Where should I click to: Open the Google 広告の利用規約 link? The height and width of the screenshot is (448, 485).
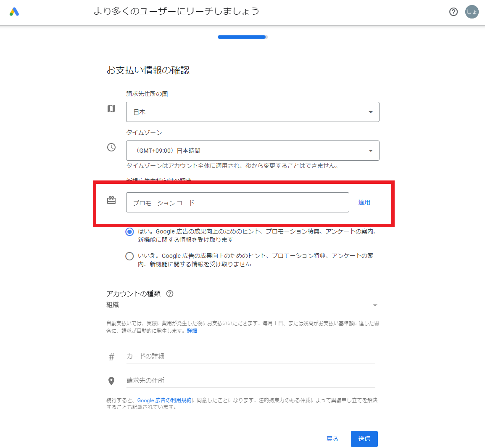coord(164,400)
